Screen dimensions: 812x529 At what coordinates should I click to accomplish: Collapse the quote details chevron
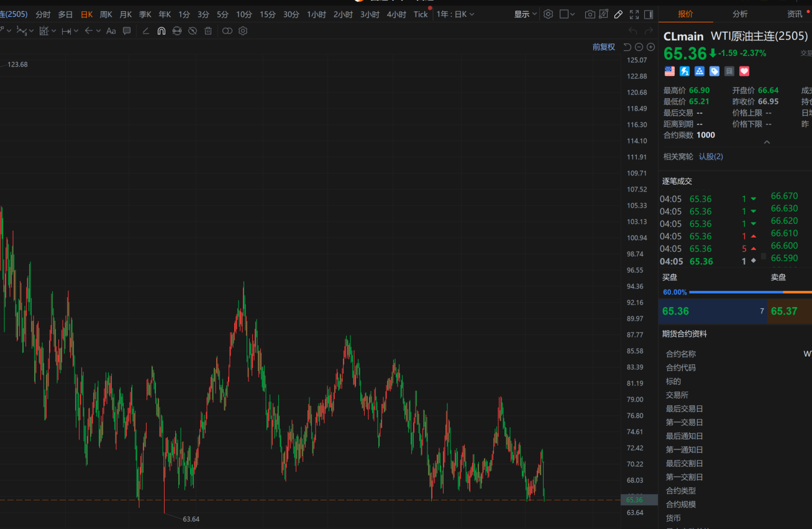coord(767,142)
